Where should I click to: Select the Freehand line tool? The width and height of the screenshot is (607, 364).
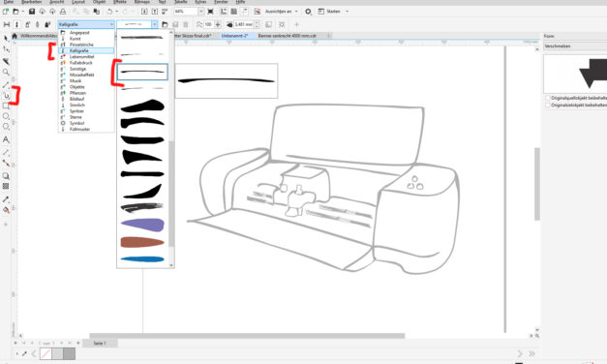(x=6, y=85)
